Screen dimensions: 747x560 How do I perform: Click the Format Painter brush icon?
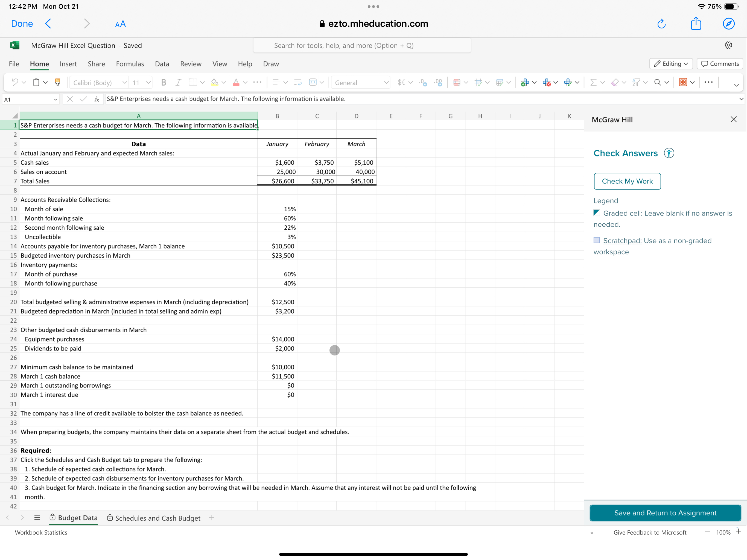pyautogui.click(x=58, y=82)
